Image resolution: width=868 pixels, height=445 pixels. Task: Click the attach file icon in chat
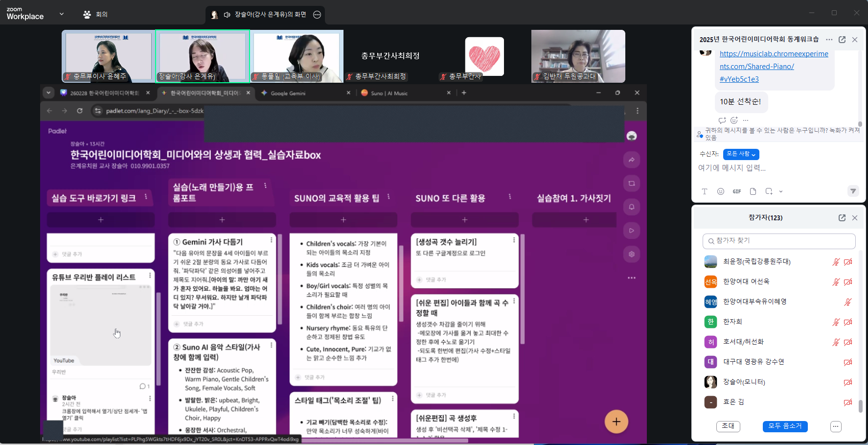(x=753, y=191)
